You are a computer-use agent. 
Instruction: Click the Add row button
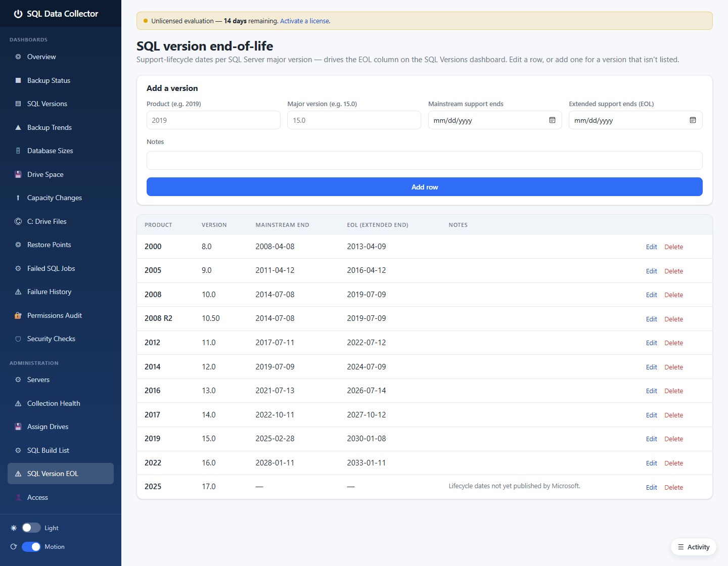[425, 187]
